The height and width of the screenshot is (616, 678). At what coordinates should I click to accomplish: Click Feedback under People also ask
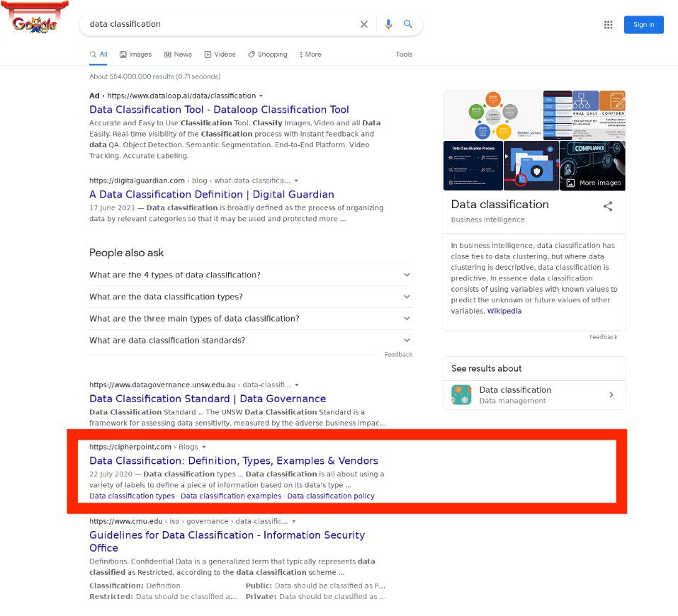(x=398, y=355)
